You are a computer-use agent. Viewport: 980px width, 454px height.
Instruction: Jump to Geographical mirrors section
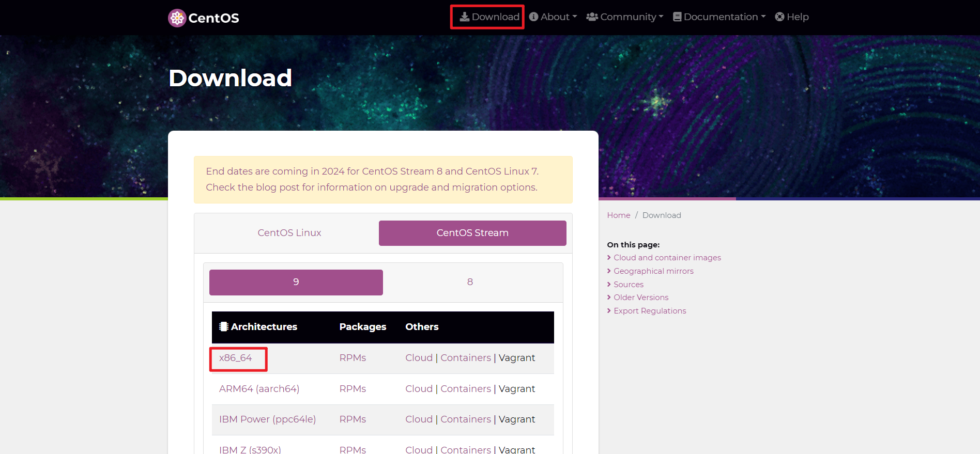point(653,271)
